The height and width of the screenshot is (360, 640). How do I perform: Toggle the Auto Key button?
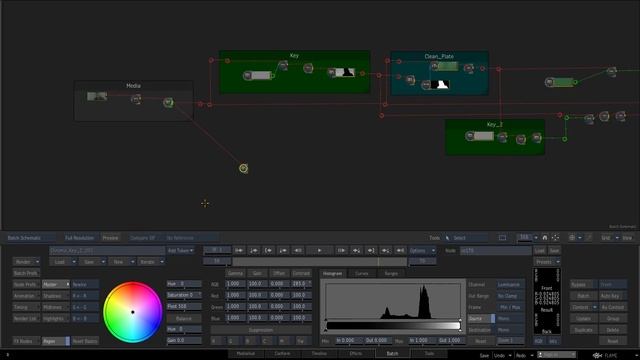tap(613, 296)
